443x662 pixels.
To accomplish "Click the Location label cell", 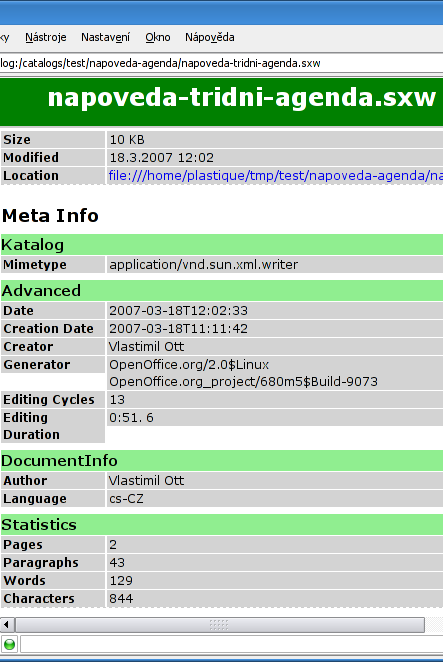I will click(53, 176).
